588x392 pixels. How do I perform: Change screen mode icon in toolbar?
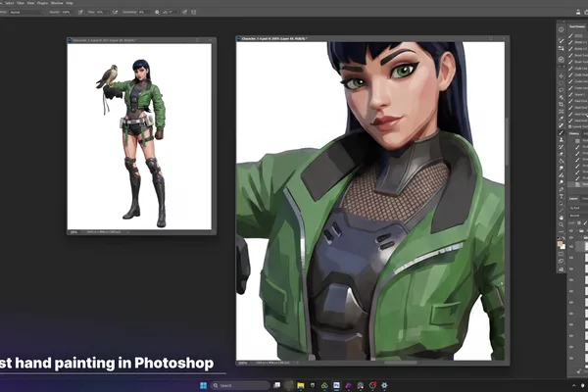pyautogui.click(x=561, y=261)
